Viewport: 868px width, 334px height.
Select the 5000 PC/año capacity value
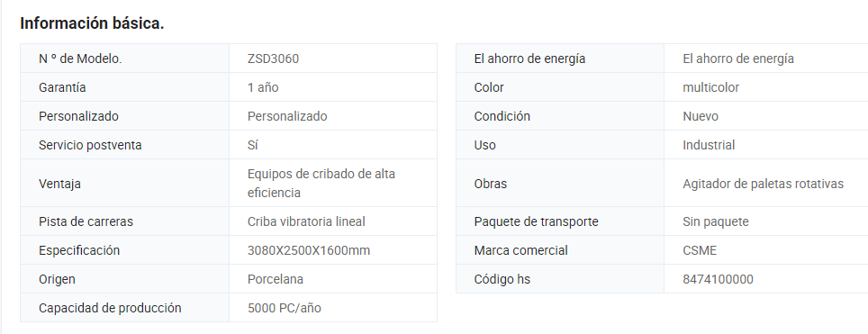[x=284, y=308]
